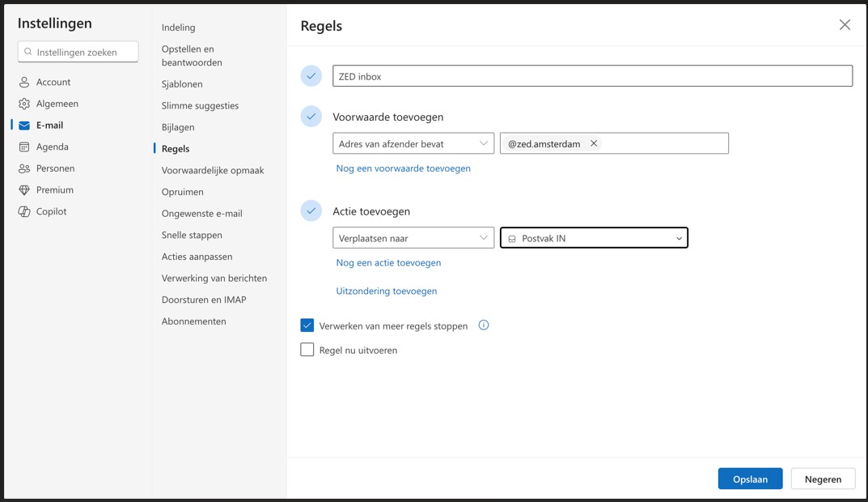Expand the 'Postvak IN' folder dropdown
This screenshot has height=502, width=868.
(x=594, y=238)
